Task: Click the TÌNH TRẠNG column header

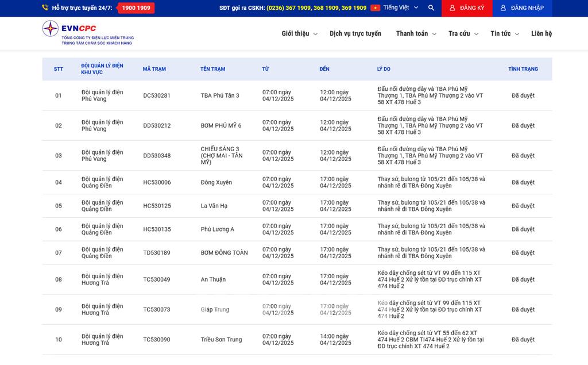Action: point(523,69)
